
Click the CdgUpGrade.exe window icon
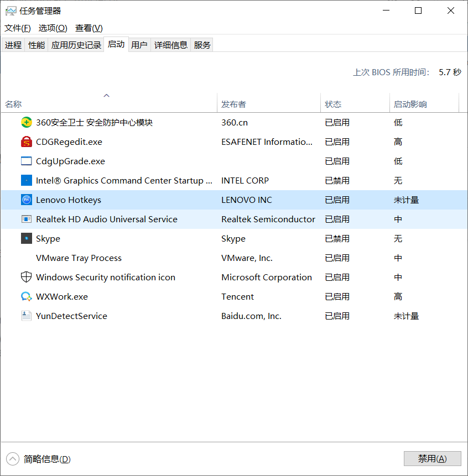[x=27, y=161]
